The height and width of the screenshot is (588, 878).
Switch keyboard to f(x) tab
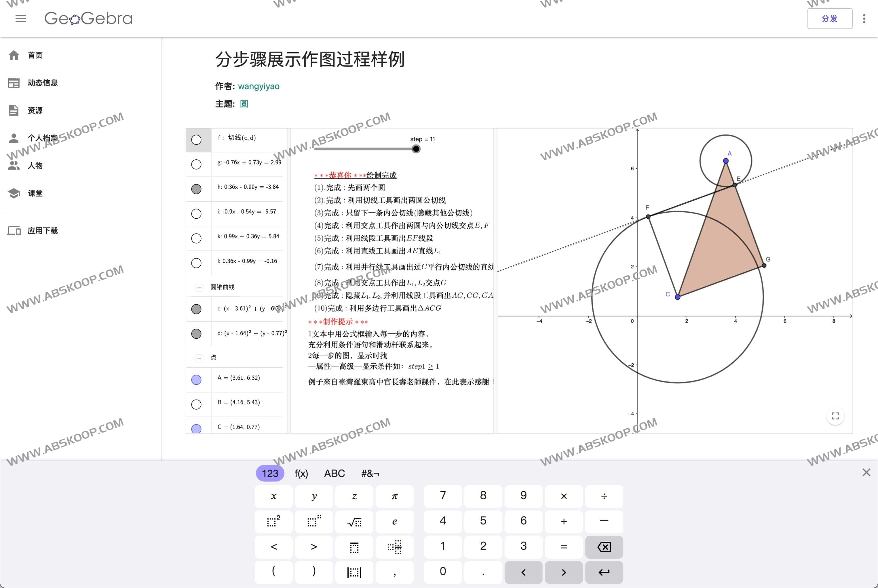301,474
